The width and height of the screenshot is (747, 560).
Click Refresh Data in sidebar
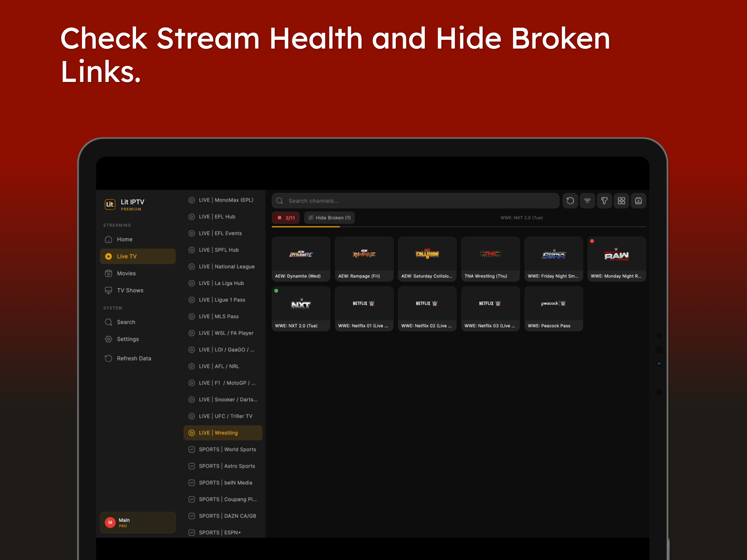[138, 358]
